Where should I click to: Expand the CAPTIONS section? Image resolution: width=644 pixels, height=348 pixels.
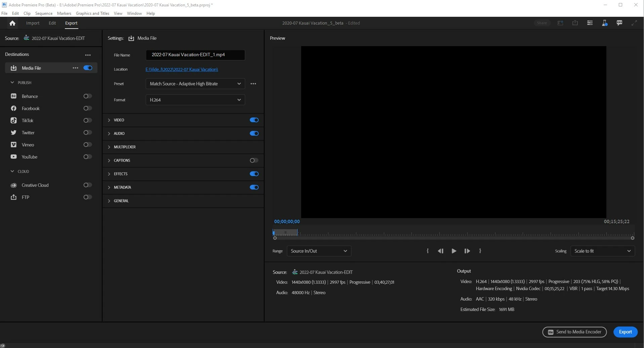coord(109,161)
